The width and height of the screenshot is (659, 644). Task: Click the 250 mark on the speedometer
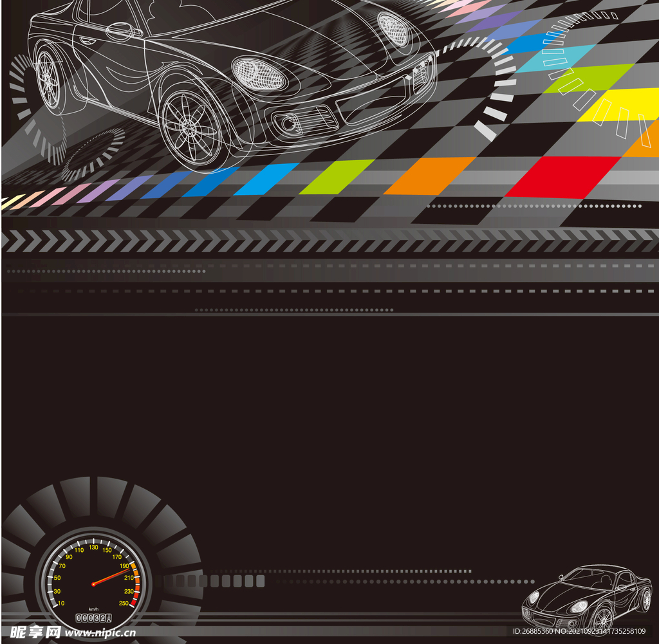point(124,603)
